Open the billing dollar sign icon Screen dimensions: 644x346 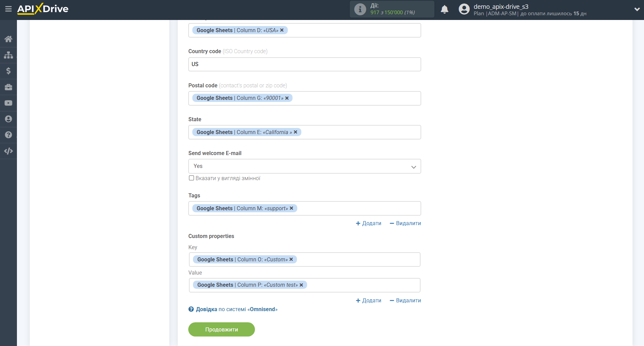pyautogui.click(x=8, y=71)
